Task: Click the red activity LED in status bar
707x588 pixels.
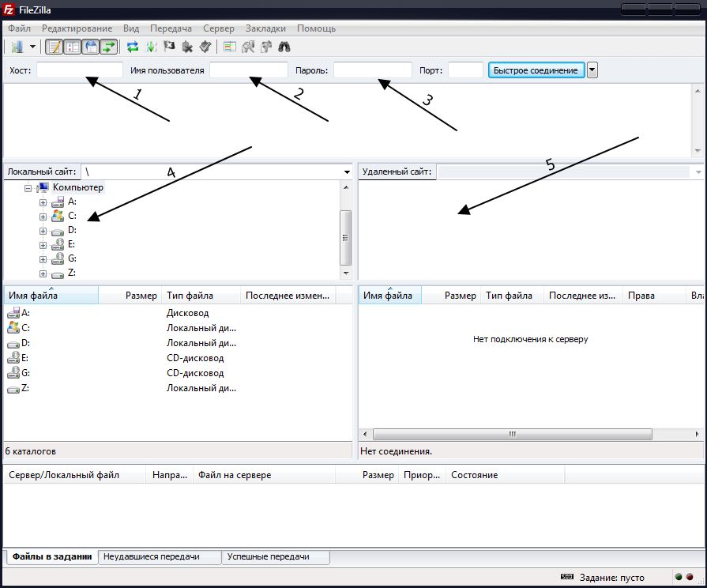Action: point(690,577)
